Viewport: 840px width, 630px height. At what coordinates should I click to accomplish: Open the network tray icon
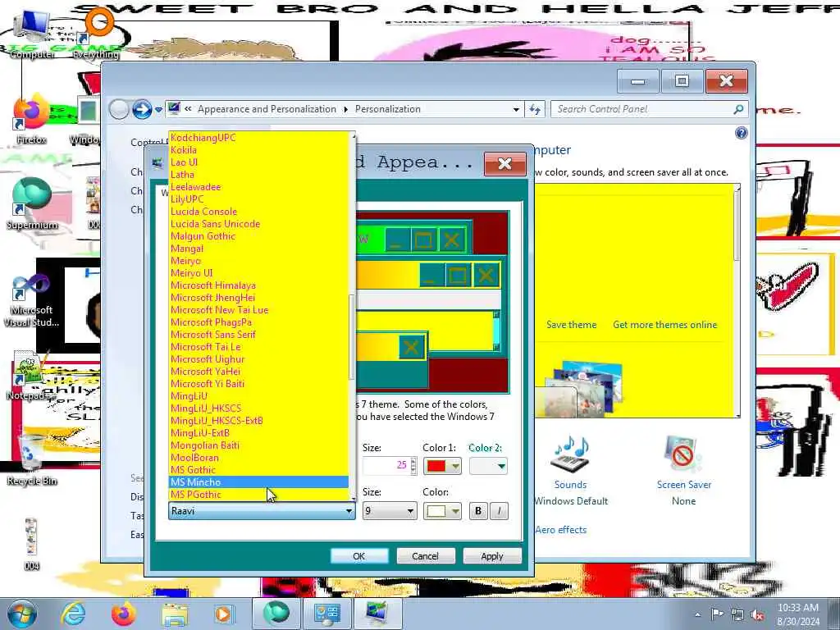tap(737, 614)
